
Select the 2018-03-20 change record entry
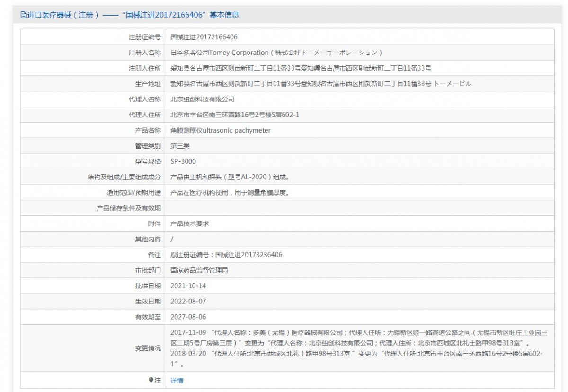click(356, 359)
